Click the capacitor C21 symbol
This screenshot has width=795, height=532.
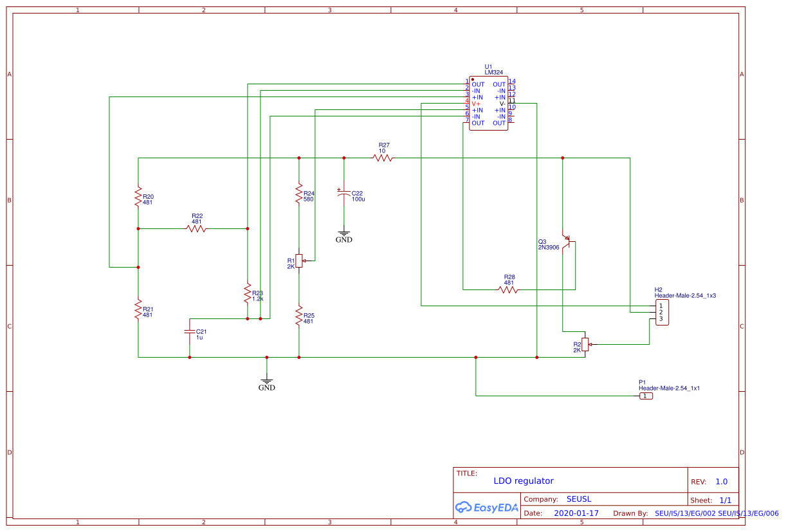(x=188, y=331)
